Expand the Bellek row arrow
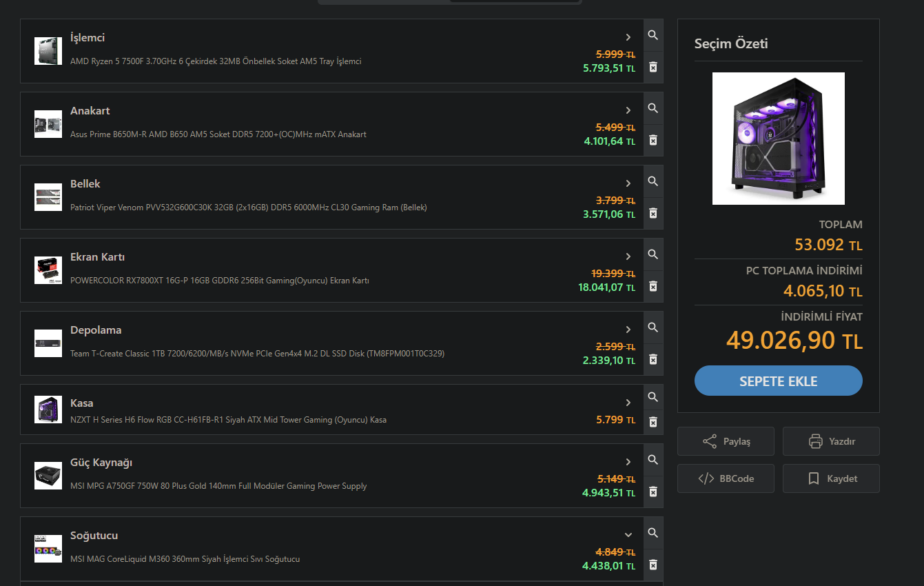924x586 pixels. click(628, 183)
